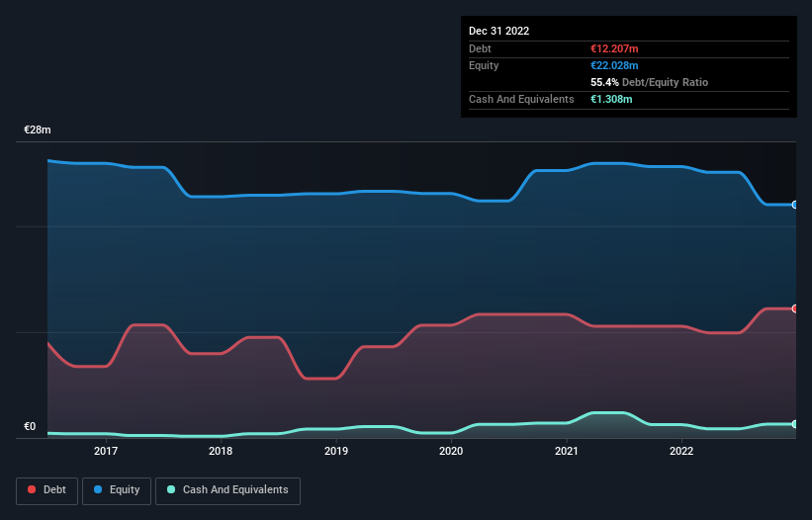Click the Equity label in tooltip
Screen dimensions: 812x520
[x=484, y=65]
